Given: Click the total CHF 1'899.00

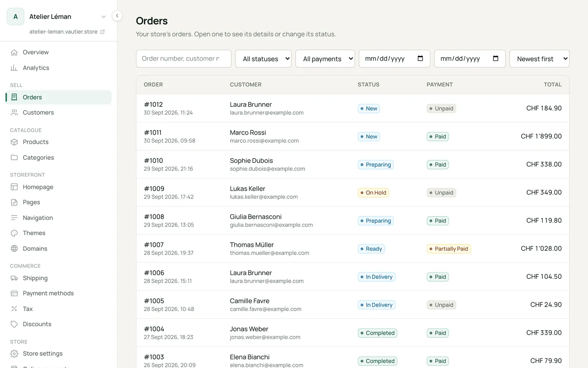Looking at the screenshot, I should [x=541, y=136].
